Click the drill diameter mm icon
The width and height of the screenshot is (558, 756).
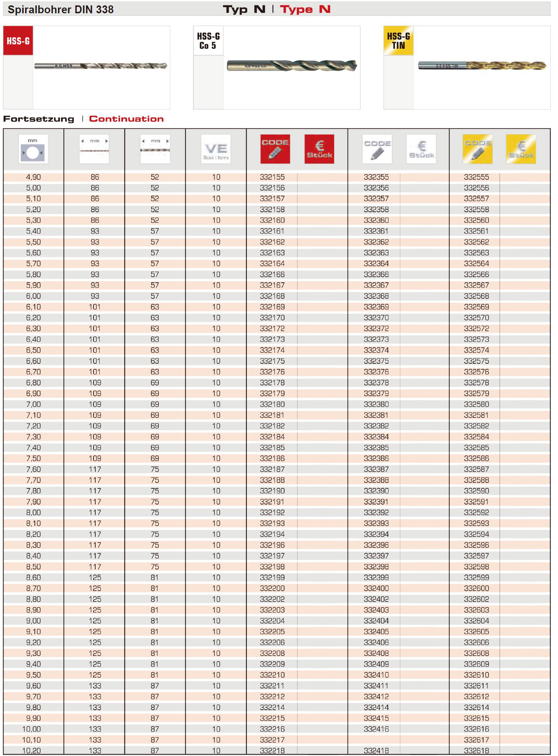coord(33,149)
